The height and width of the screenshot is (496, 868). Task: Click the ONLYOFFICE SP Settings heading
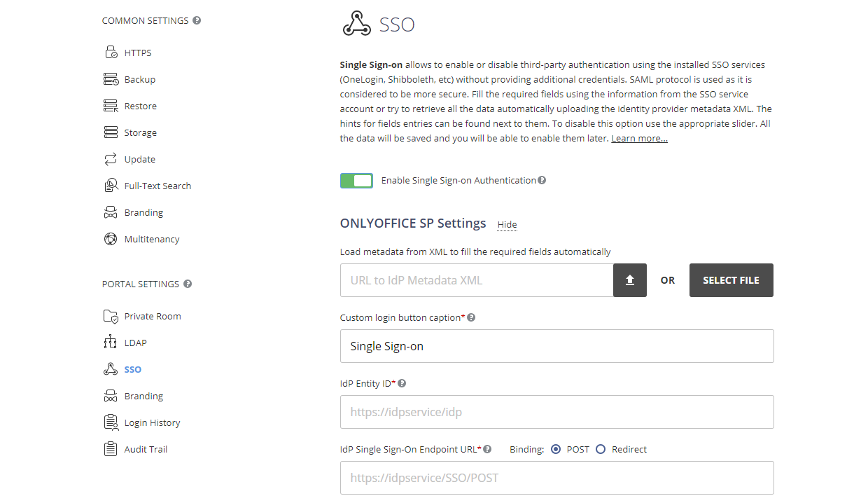[413, 223]
